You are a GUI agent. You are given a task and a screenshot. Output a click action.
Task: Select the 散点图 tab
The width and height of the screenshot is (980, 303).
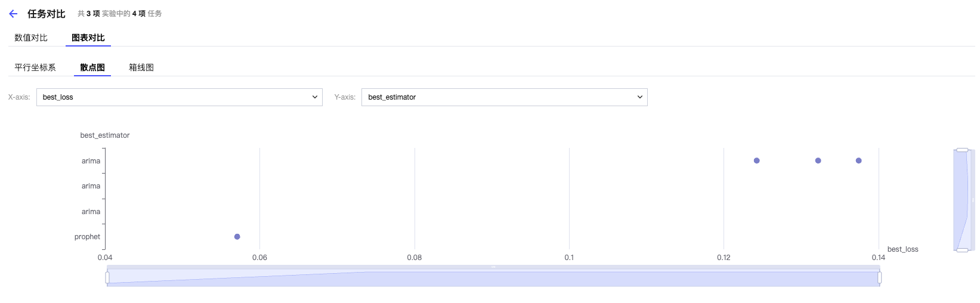coord(92,67)
